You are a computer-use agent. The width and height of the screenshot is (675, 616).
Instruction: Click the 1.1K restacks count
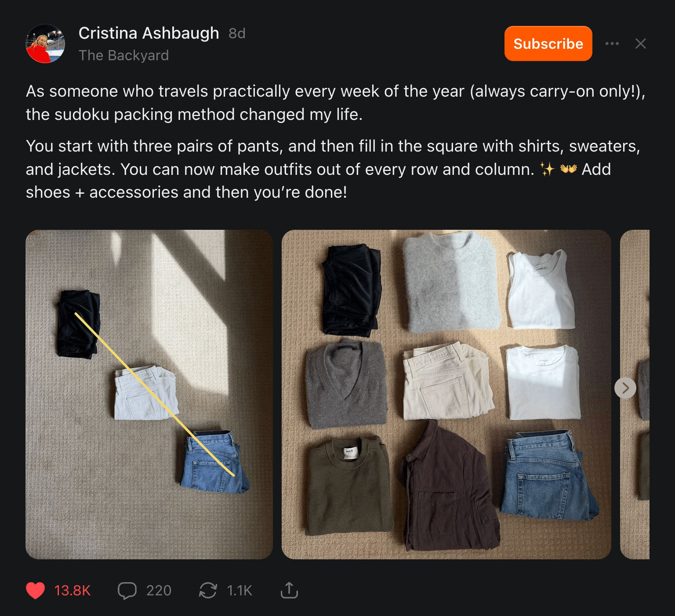point(240,591)
